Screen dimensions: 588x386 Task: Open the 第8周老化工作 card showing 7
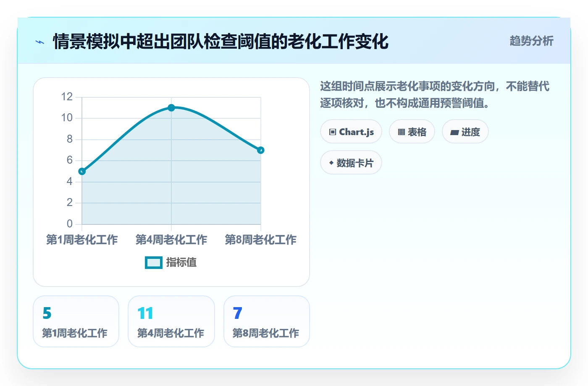pyautogui.click(x=267, y=321)
